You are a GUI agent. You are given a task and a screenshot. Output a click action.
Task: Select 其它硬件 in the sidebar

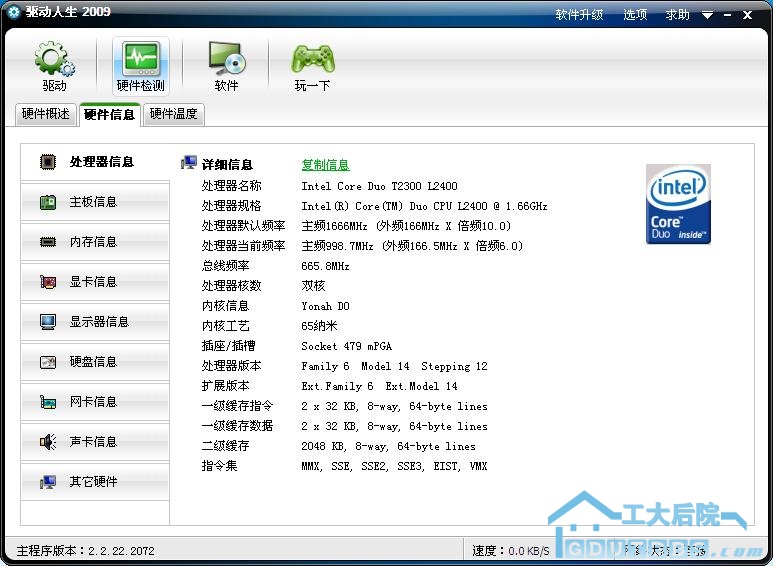point(95,482)
